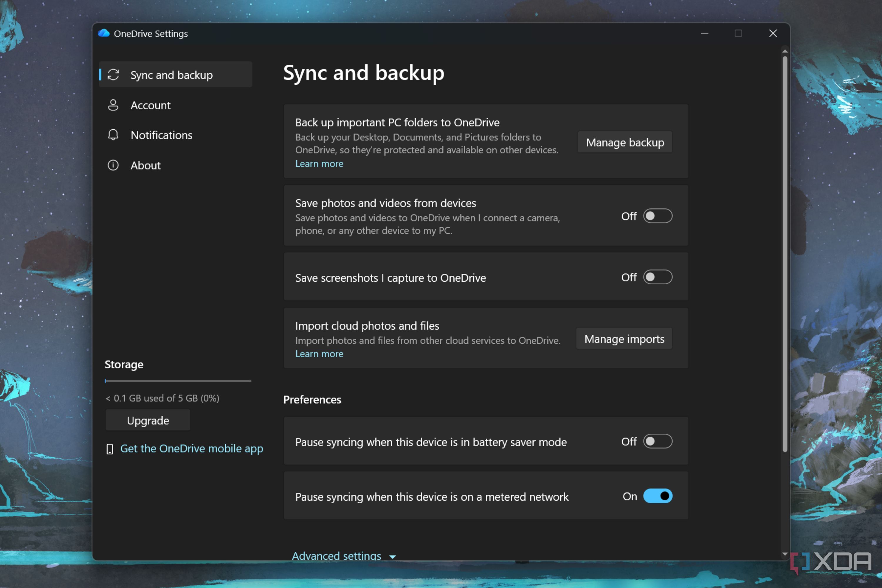The width and height of the screenshot is (882, 588).
Task: Click the 'Back up important PC folders to OneDrive' title
Action: [x=397, y=122]
